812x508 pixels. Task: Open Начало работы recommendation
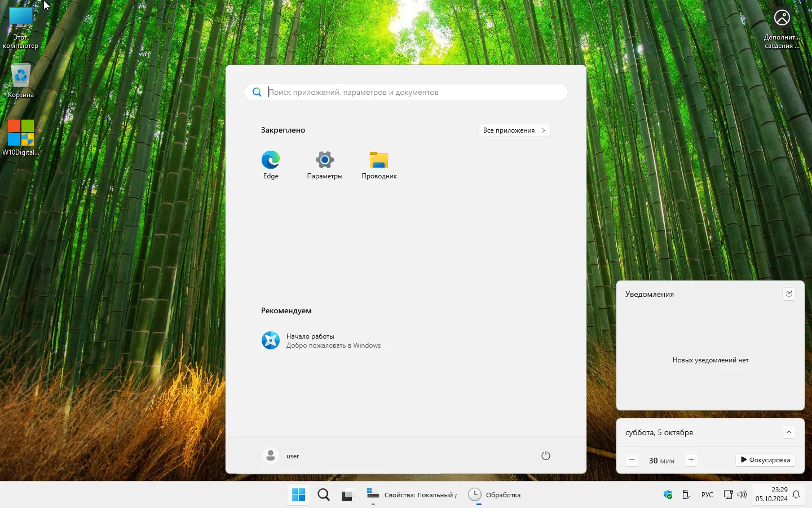coord(321,340)
